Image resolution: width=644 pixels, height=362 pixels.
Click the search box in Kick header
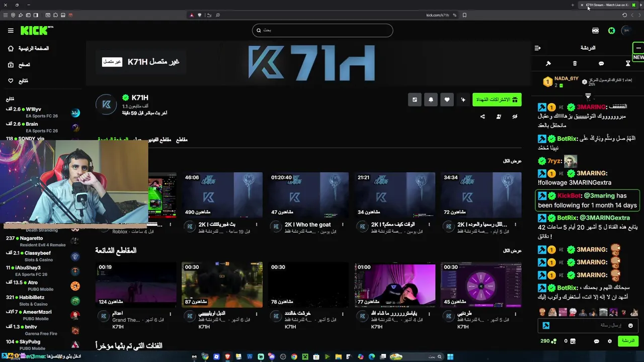323,30
